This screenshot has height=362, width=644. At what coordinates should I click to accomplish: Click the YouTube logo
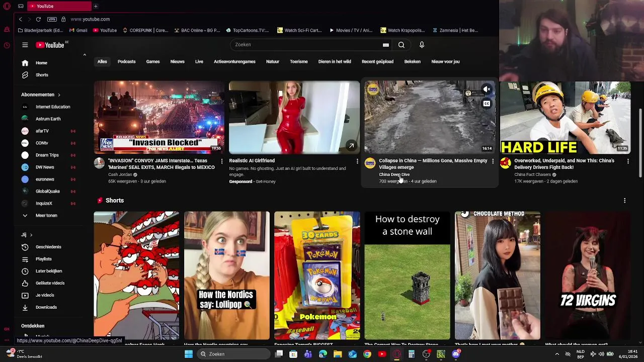50,45
